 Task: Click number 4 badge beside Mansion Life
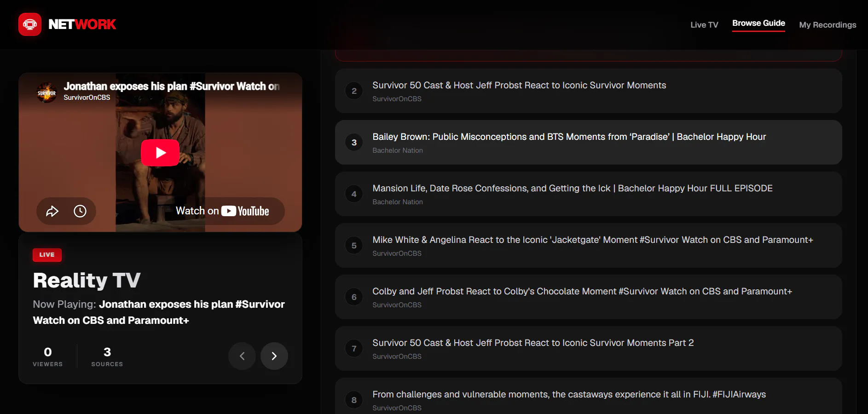point(354,194)
